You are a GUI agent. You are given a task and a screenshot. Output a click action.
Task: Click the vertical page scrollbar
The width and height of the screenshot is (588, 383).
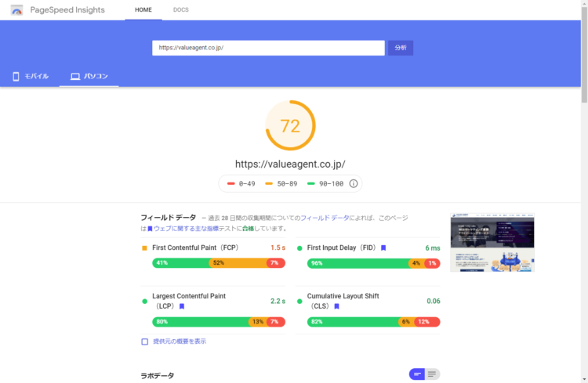click(584, 56)
